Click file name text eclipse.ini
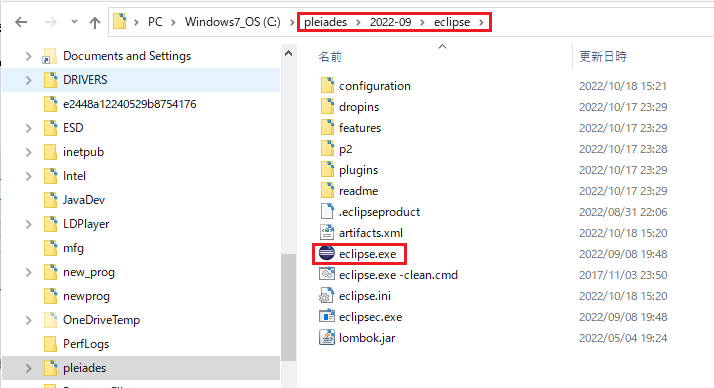The width and height of the screenshot is (714, 388). pyautogui.click(x=365, y=296)
